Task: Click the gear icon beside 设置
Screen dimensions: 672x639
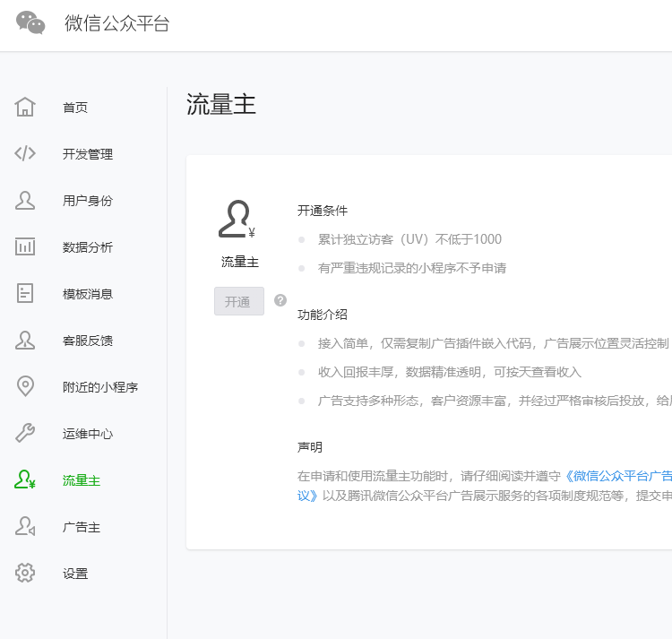Action: (25, 573)
